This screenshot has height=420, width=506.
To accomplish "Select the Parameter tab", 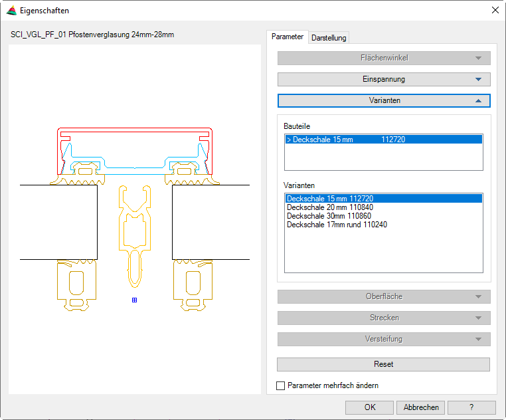I will coord(288,37).
